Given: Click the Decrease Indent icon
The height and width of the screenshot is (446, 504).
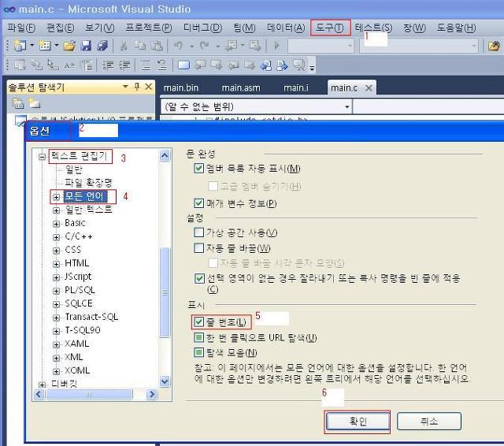Looking at the screenshot, I should (x=108, y=65).
